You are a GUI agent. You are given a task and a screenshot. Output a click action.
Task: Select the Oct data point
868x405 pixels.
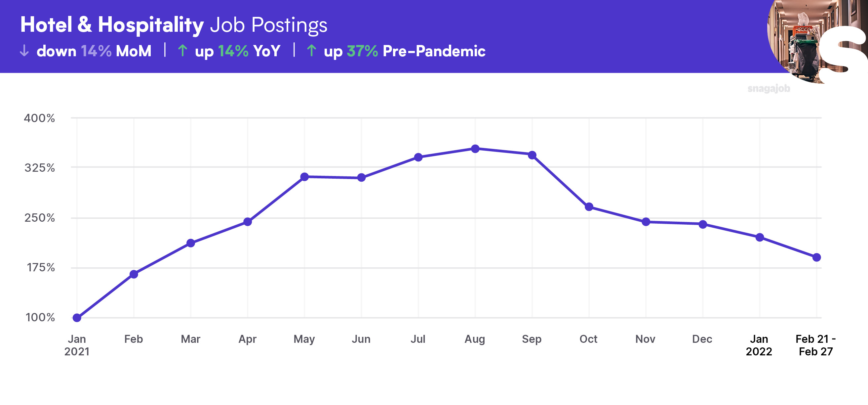(x=589, y=207)
